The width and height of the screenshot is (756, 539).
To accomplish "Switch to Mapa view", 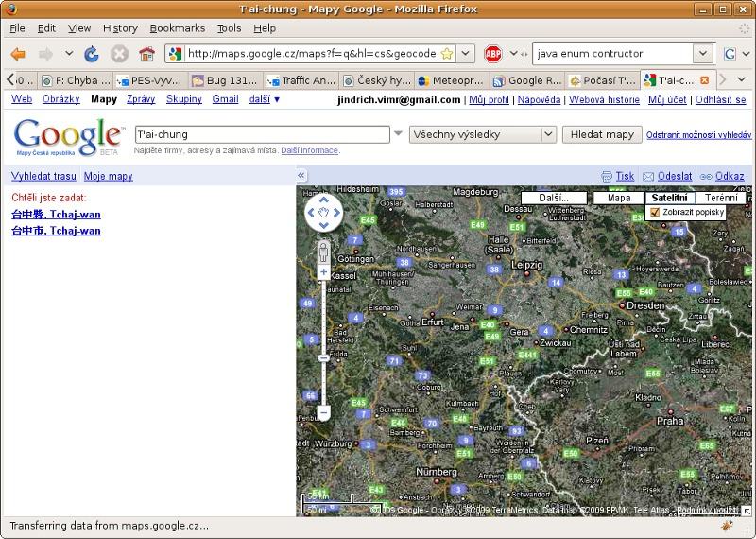I will coord(619,198).
